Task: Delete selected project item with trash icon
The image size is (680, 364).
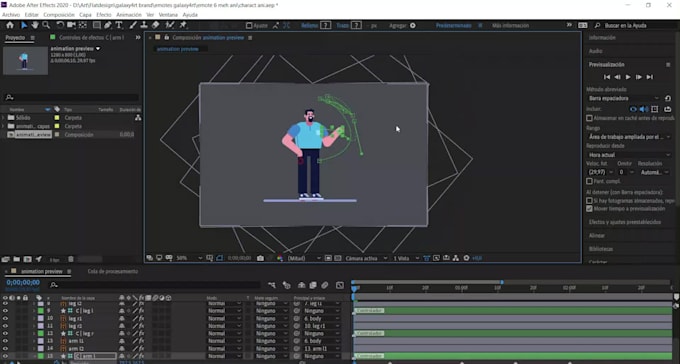Action: tap(71, 259)
